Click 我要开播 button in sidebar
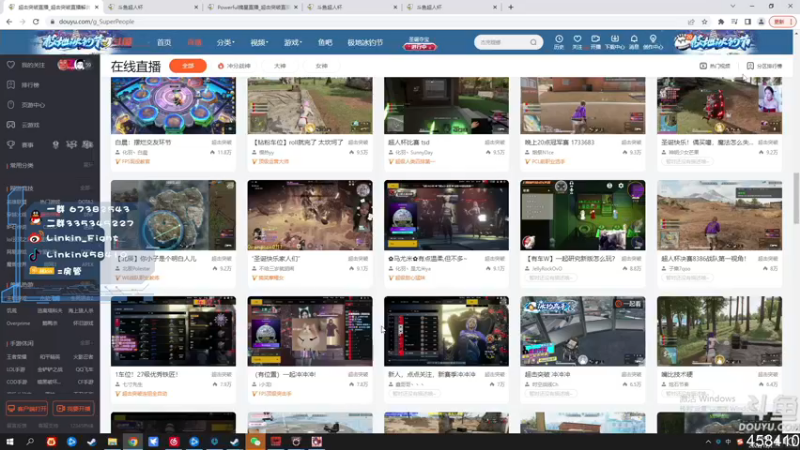The height and width of the screenshot is (450, 800). (73, 409)
